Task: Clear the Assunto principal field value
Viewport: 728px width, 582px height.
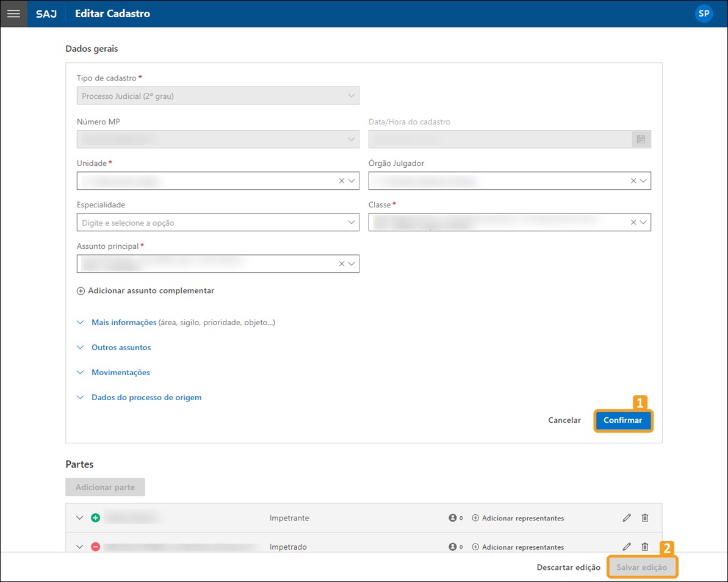Action: (x=342, y=264)
